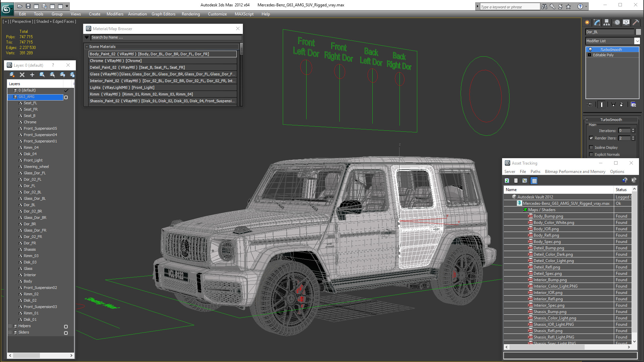This screenshot has height=362, width=644.
Task: Click Make Unique modifier icon
Action: tap(613, 105)
